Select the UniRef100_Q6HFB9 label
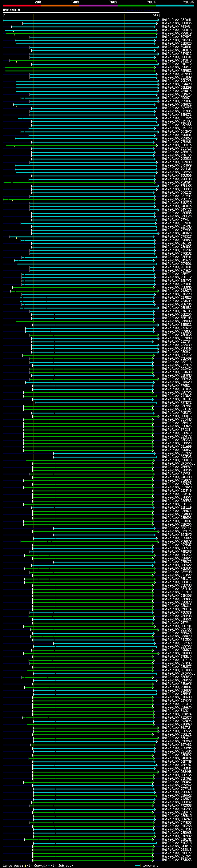197x868 pixels. 176,467
